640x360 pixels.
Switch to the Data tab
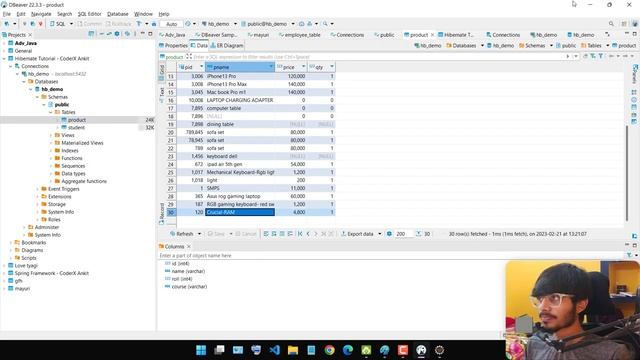click(199, 46)
